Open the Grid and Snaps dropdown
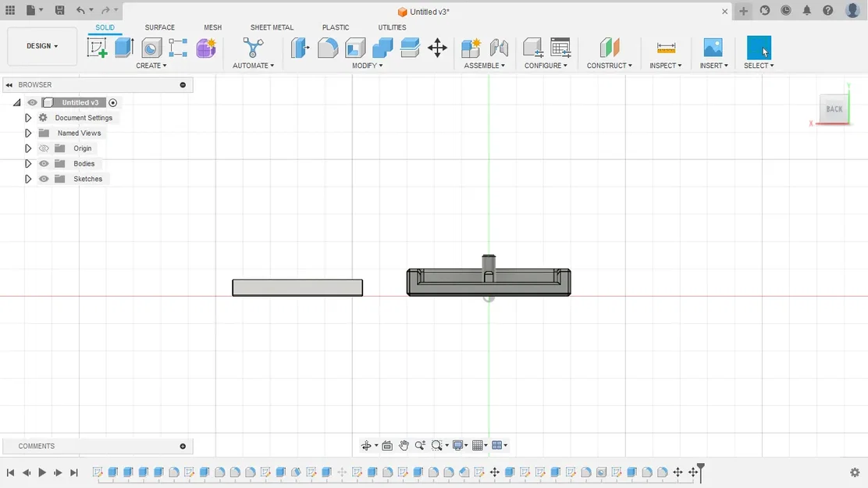This screenshot has height=488, width=868. (480, 445)
